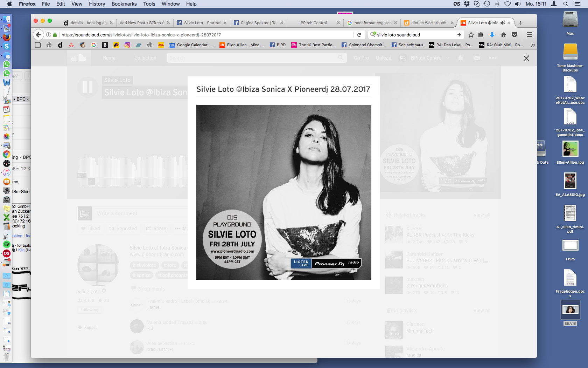Open RA: Das Lokal bookmark
This screenshot has width=588, height=368.
pyautogui.click(x=451, y=45)
